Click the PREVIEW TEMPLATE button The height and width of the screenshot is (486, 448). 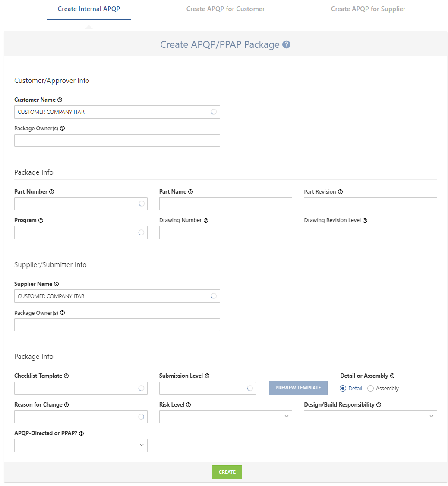click(298, 388)
